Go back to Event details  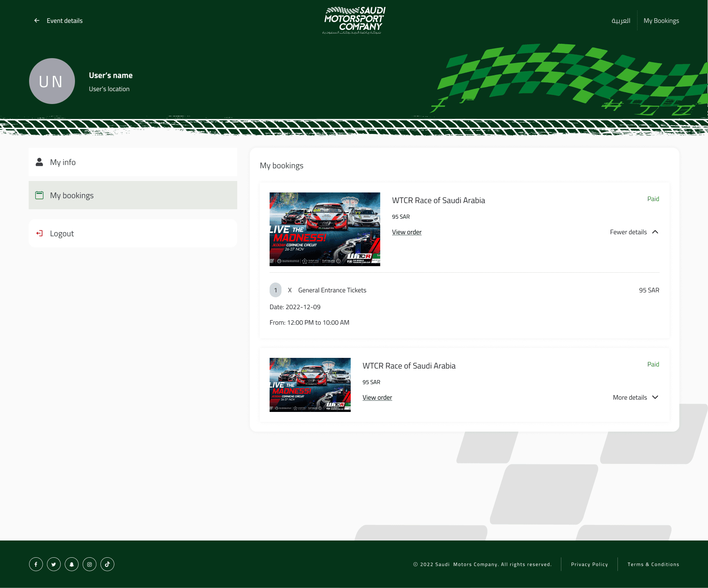point(65,21)
